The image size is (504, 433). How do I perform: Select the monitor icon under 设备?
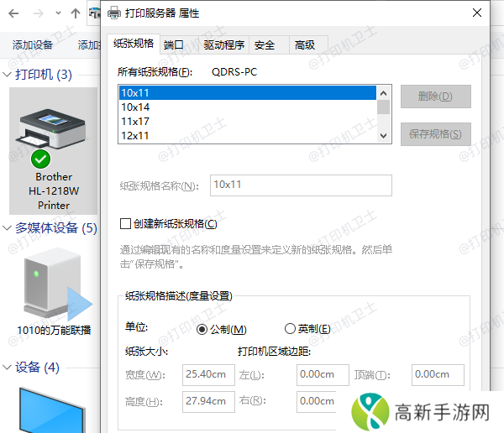point(52,409)
